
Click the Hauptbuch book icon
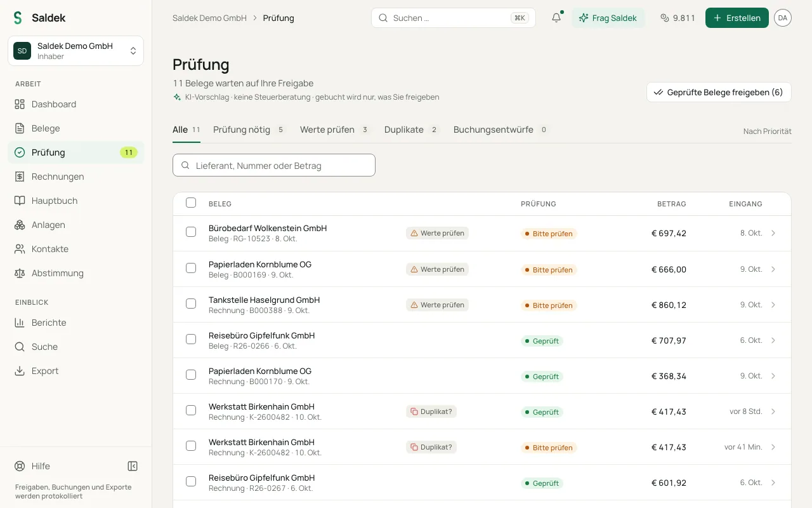pos(20,201)
